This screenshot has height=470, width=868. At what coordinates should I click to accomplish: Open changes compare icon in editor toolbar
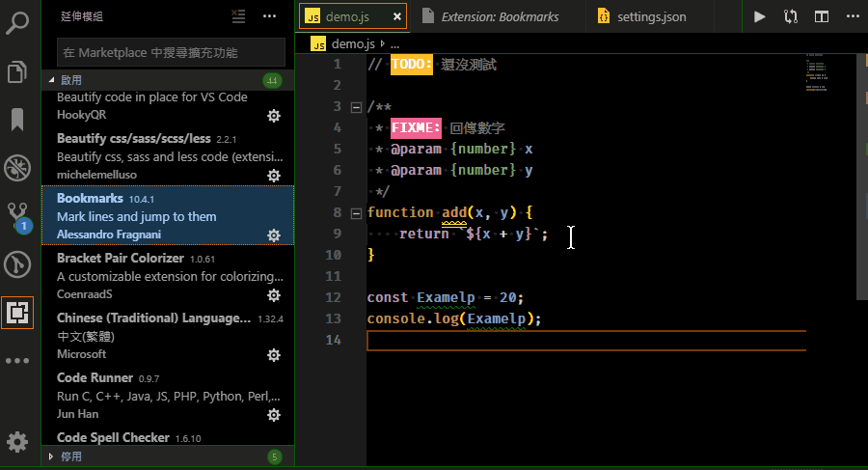(x=791, y=16)
